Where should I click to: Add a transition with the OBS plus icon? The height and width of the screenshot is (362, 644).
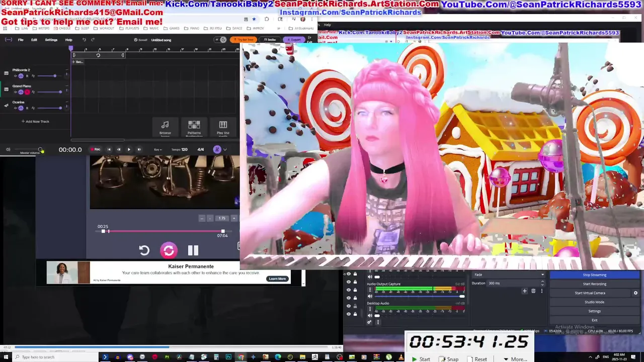(525, 291)
